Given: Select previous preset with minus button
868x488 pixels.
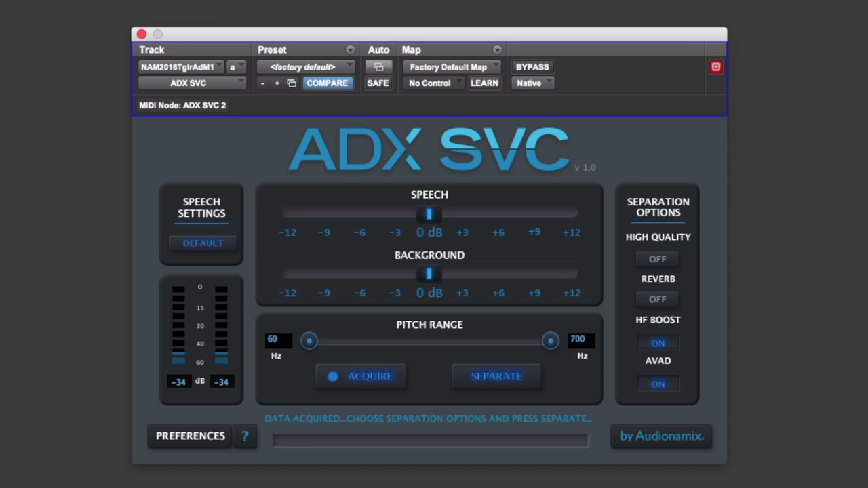Looking at the screenshot, I should [263, 83].
